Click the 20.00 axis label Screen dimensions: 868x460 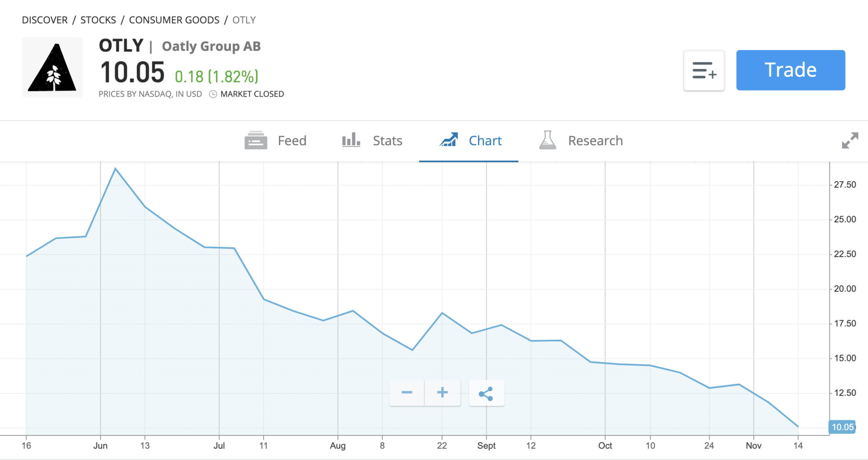845,289
